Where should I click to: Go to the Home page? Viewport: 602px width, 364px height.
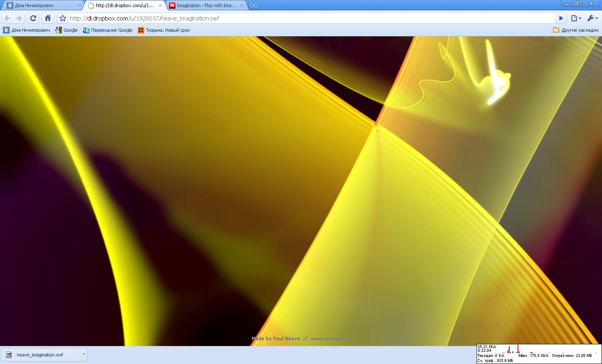pos(48,18)
